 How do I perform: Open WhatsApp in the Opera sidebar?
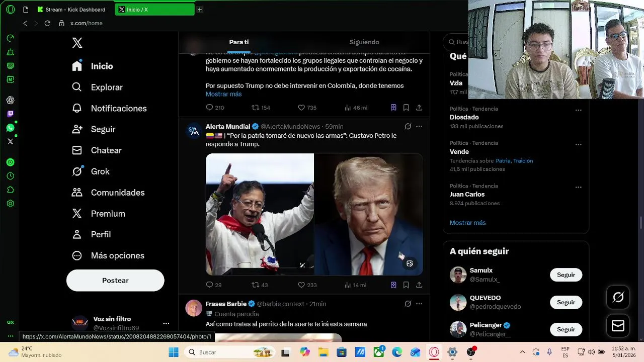pyautogui.click(x=10, y=128)
